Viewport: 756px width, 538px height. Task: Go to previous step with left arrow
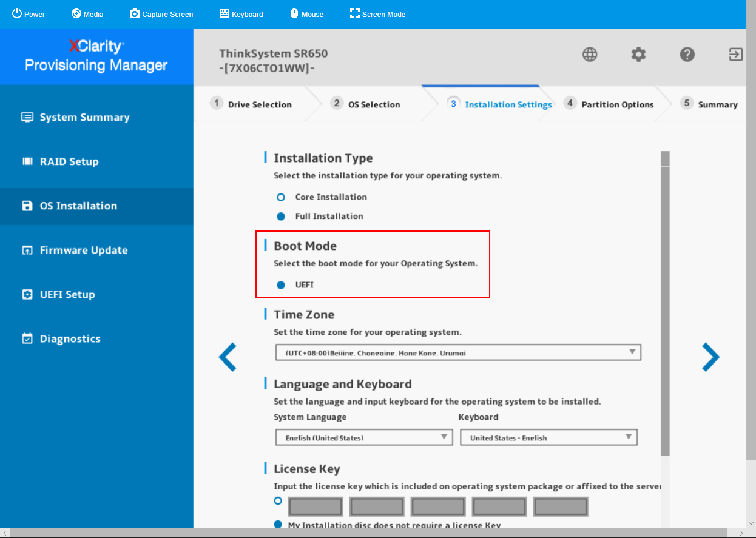click(x=228, y=357)
